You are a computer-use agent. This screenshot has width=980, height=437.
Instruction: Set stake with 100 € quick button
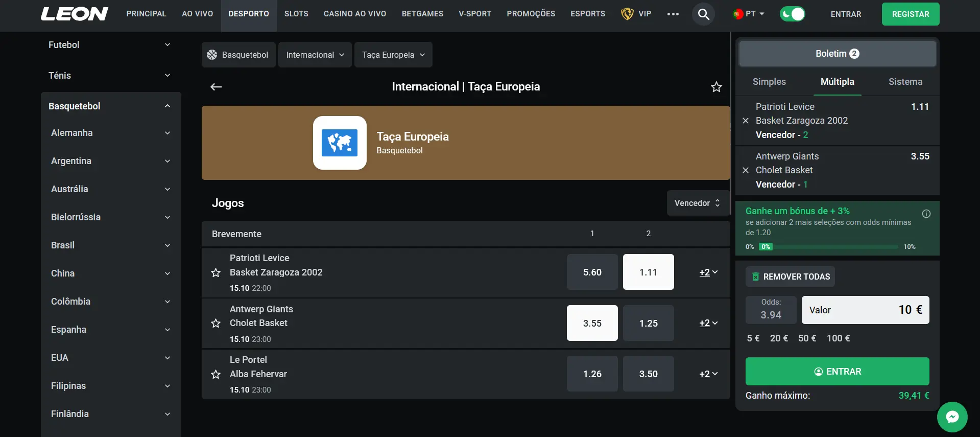tap(838, 338)
